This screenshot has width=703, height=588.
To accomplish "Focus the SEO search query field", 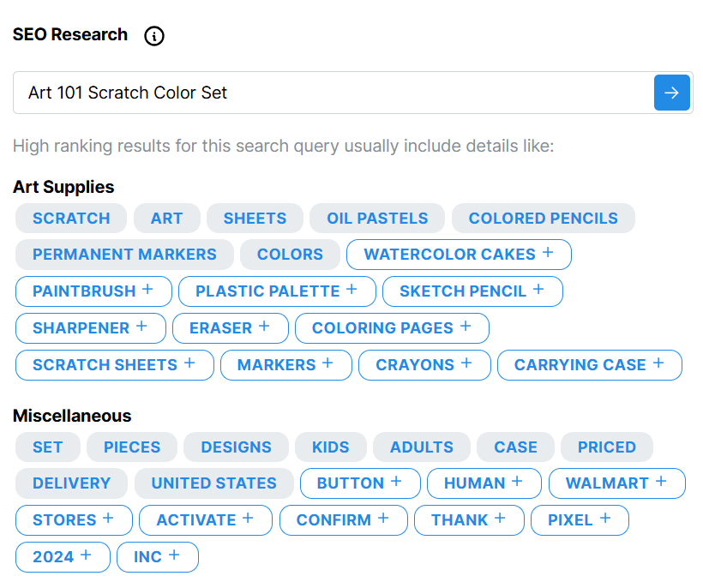I will click(333, 93).
